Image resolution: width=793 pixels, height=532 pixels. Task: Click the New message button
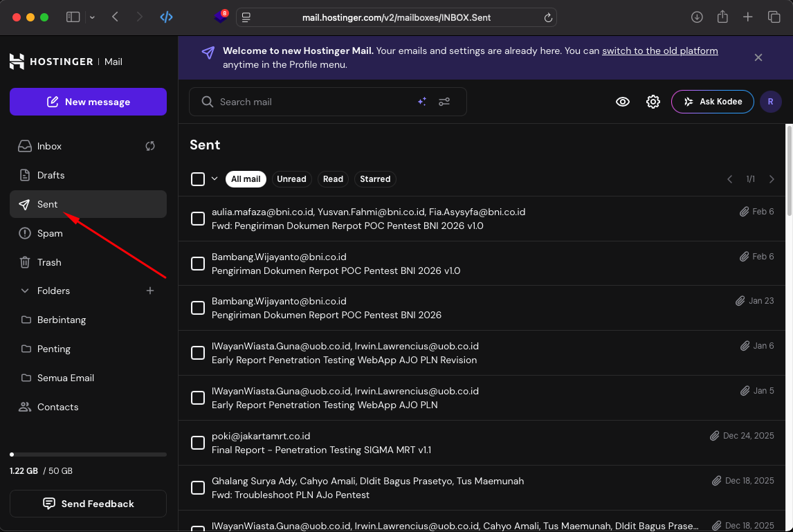88,102
